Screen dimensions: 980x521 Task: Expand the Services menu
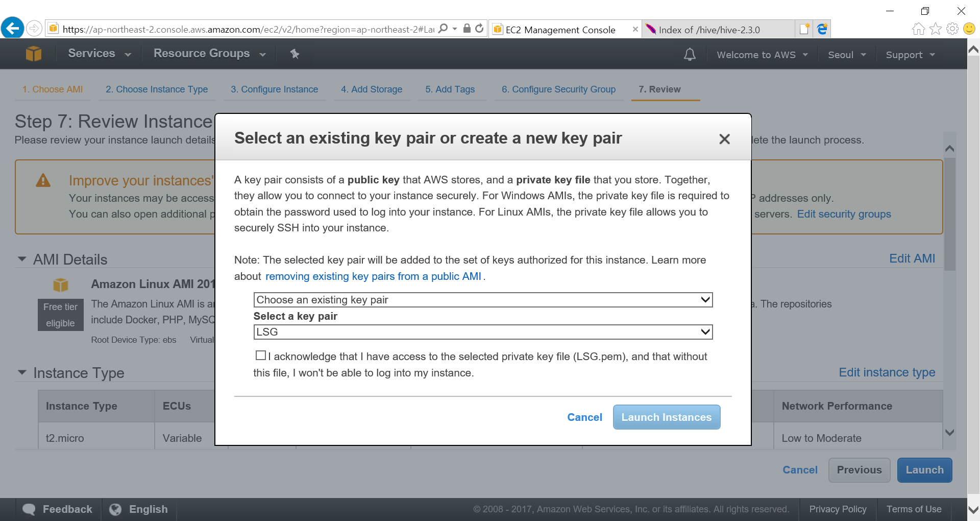click(100, 54)
